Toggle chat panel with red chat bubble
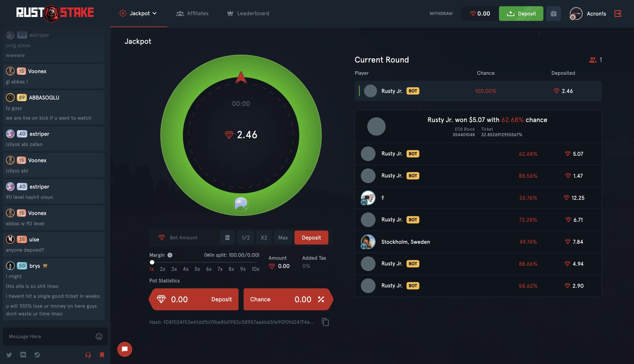 click(125, 349)
